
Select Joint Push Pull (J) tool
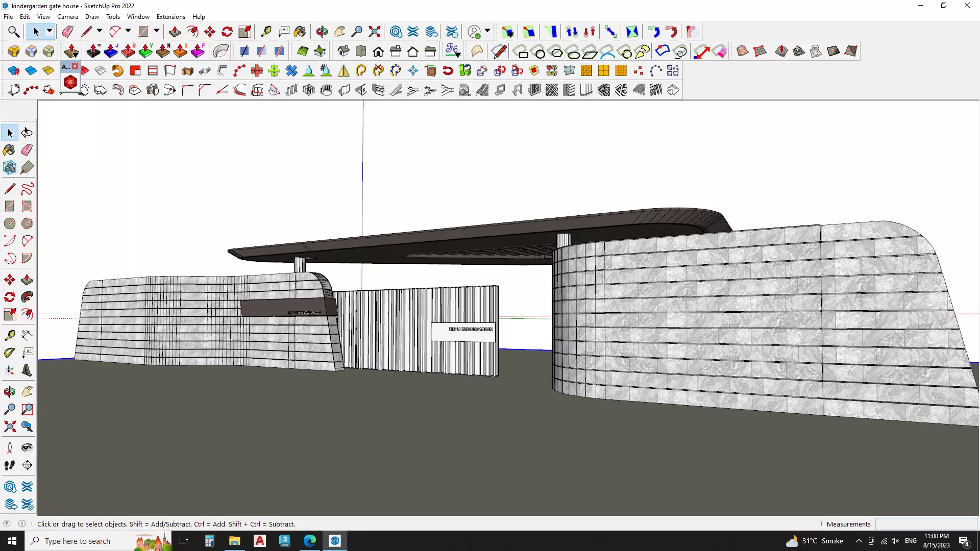(111, 51)
